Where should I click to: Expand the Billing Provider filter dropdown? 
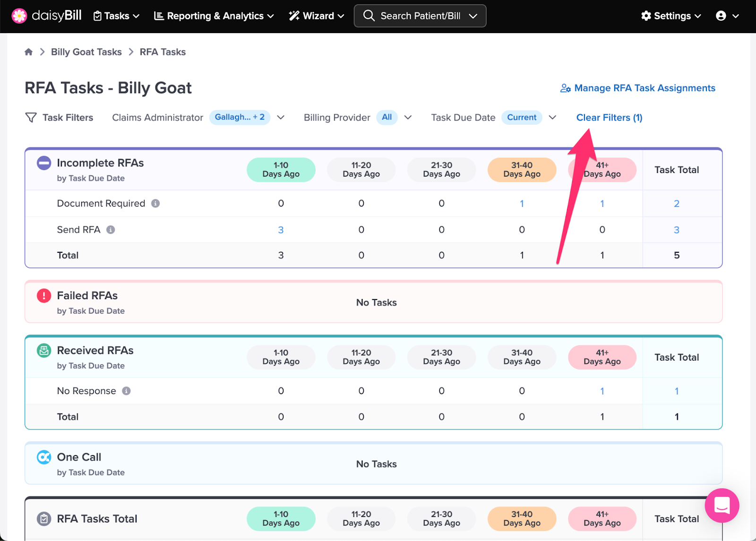[x=408, y=118]
